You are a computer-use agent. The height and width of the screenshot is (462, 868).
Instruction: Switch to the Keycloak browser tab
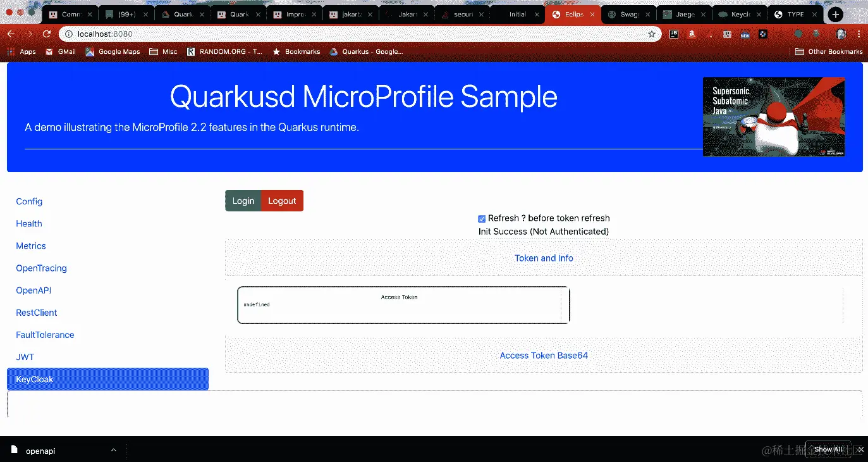pyautogui.click(x=739, y=15)
